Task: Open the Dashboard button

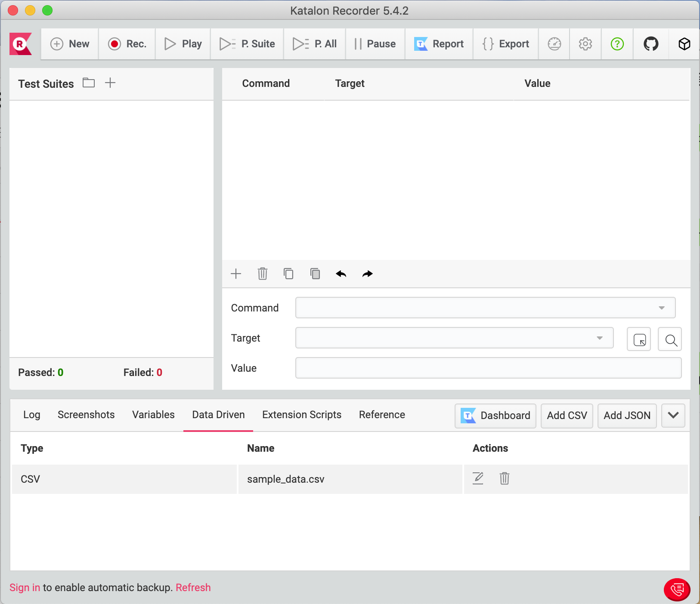Action: 496,416
